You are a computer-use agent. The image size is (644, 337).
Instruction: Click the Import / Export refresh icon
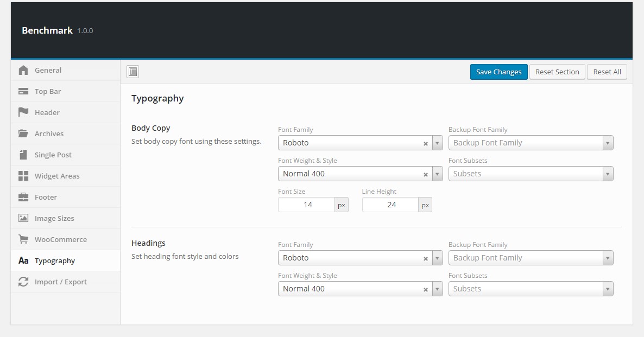coord(23,282)
